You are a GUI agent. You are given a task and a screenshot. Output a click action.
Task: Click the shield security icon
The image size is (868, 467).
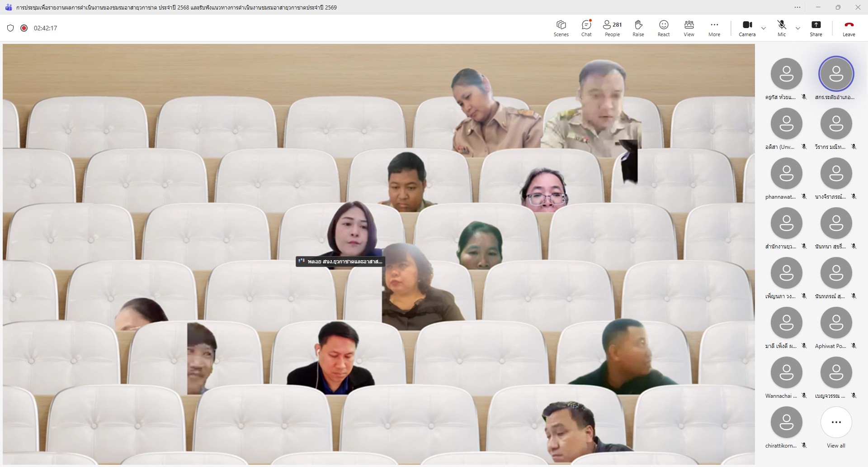(x=10, y=28)
